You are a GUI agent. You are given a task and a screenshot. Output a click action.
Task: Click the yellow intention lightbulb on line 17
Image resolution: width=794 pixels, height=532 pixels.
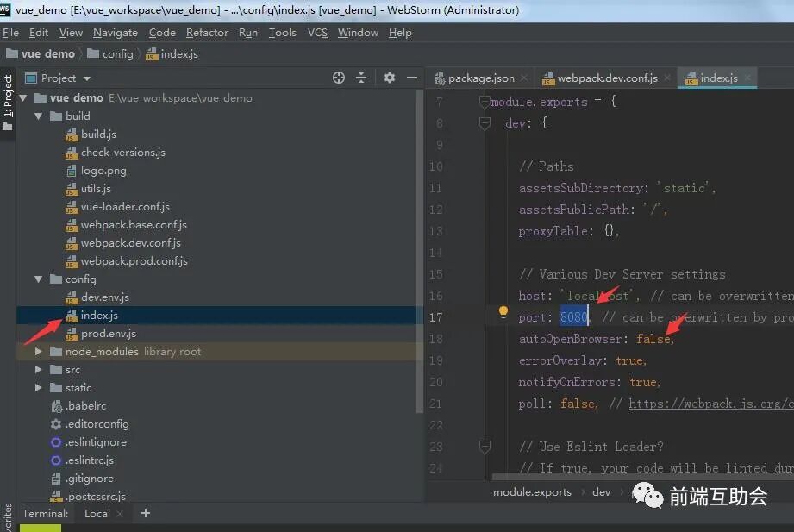(503, 312)
